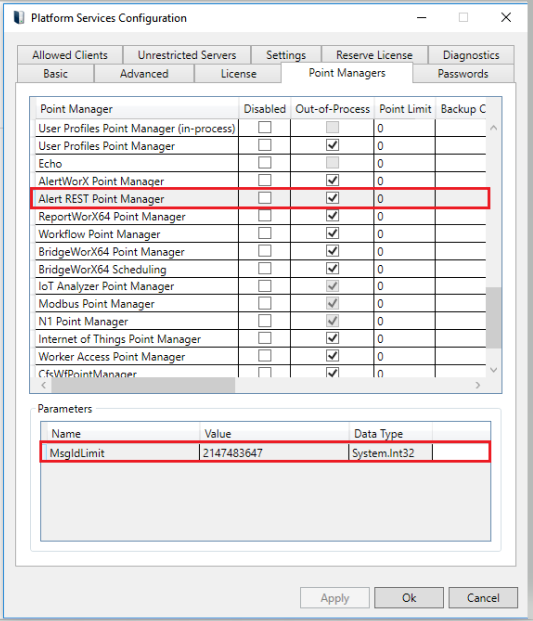Select the N1 Point Manager row name
This screenshot has height=621, width=533.
click(x=83, y=321)
